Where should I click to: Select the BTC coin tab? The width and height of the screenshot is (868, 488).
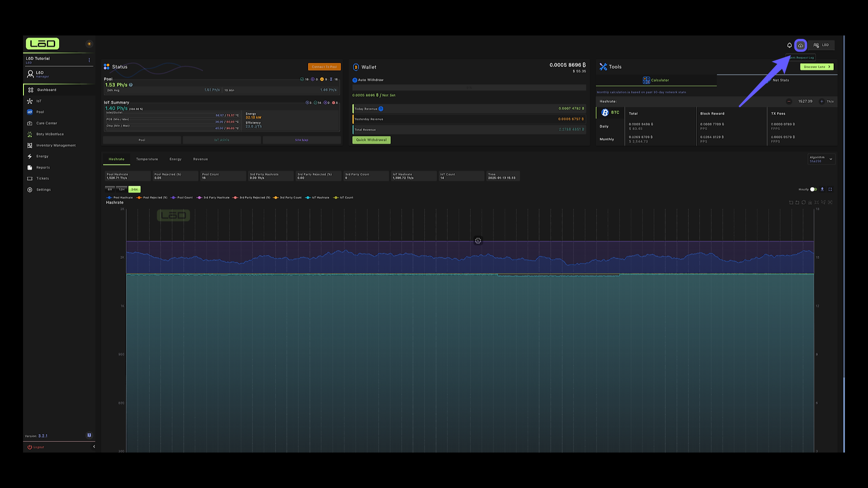tap(610, 113)
